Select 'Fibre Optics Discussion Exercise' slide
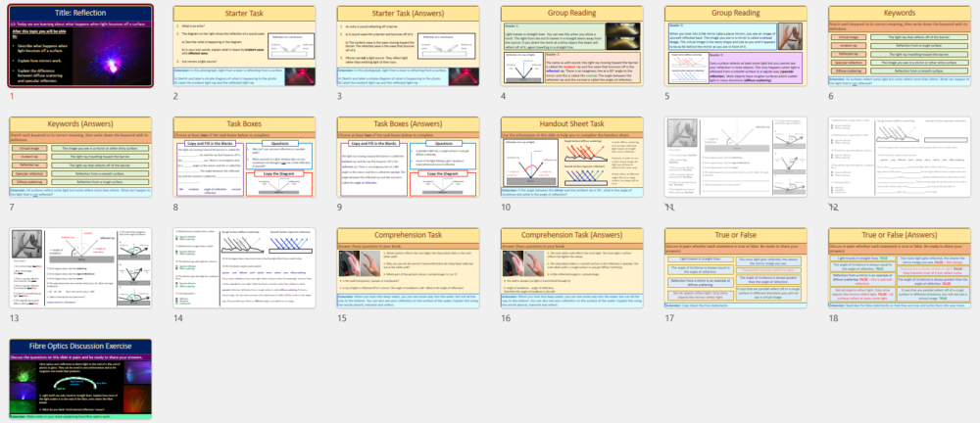Screen dimensions: 980x423 (x=80, y=379)
